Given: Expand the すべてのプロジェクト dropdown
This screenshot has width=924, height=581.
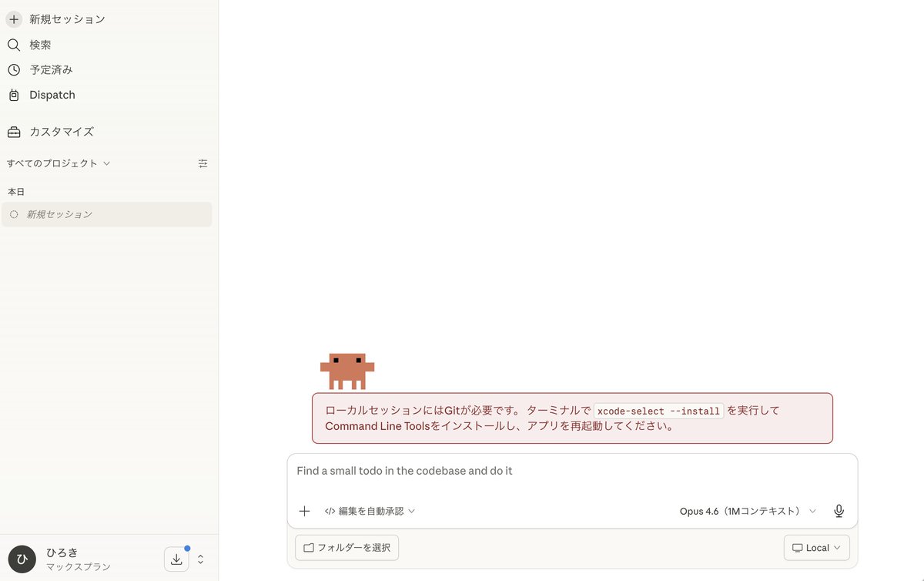Looking at the screenshot, I should coord(59,163).
